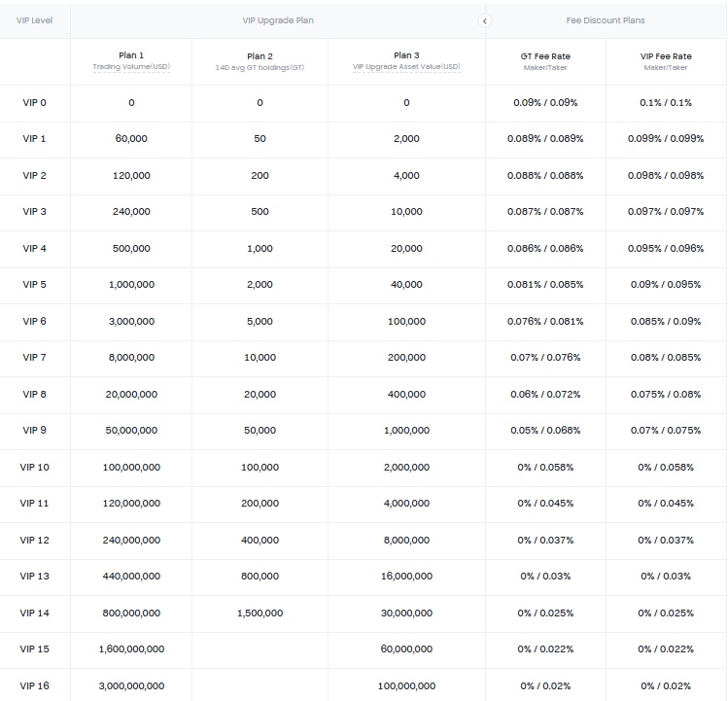The height and width of the screenshot is (701, 728).
Task: Click the Fee Discount Plans header
Action: click(606, 20)
